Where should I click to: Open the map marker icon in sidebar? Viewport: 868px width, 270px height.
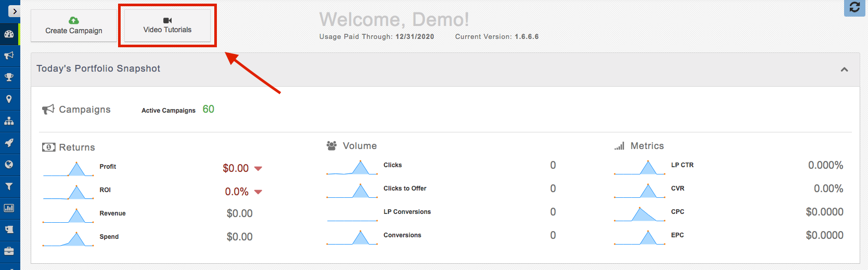[9, 99]
